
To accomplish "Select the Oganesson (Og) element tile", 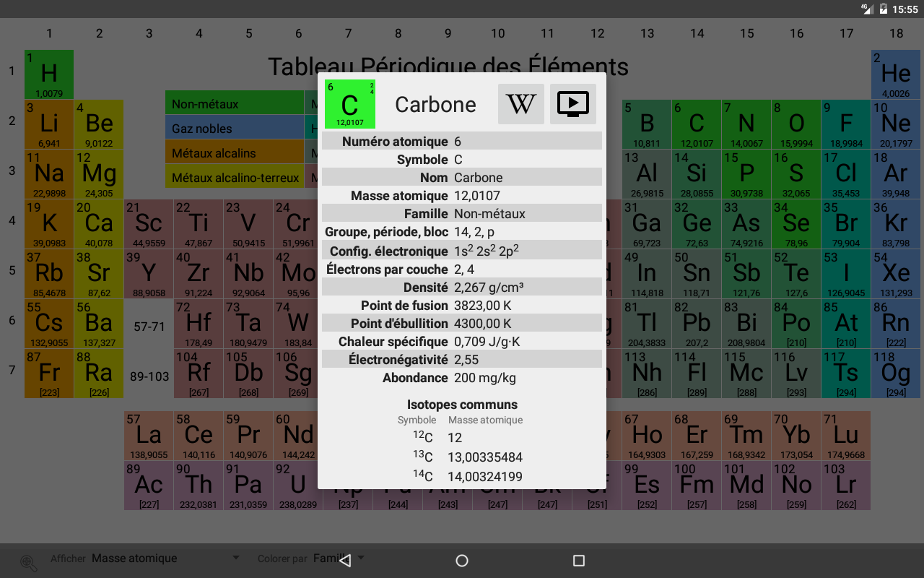I will (x=896, y=374).
